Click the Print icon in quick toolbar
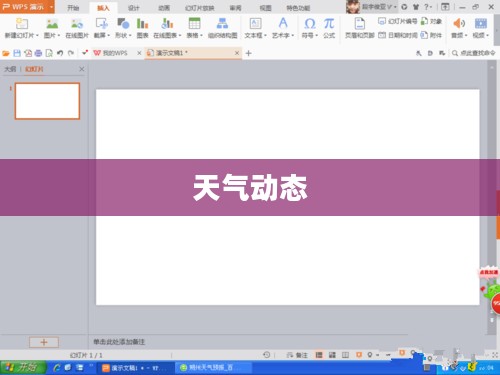 [x=38, y=53]
